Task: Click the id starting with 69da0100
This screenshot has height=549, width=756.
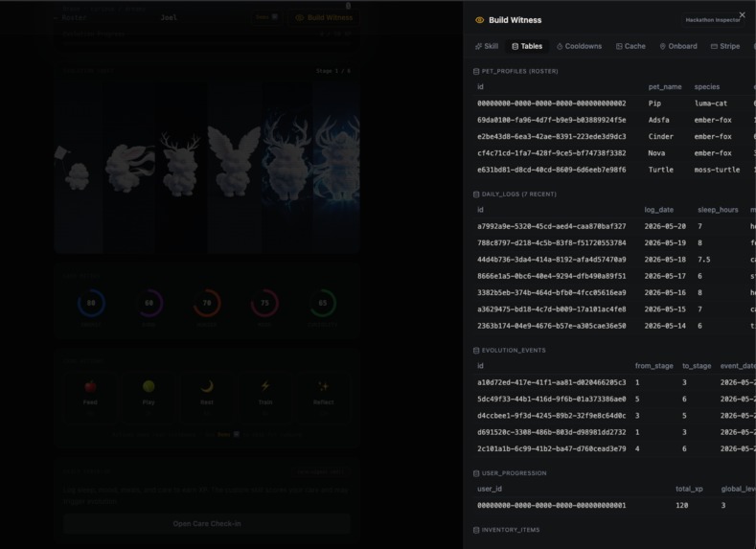Action: tap(552, 120)
